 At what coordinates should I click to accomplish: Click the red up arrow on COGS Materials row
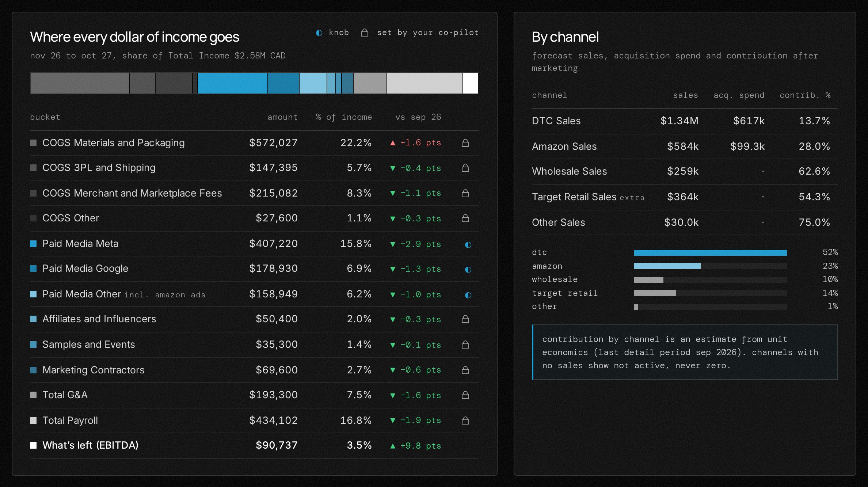pos(393,143)
